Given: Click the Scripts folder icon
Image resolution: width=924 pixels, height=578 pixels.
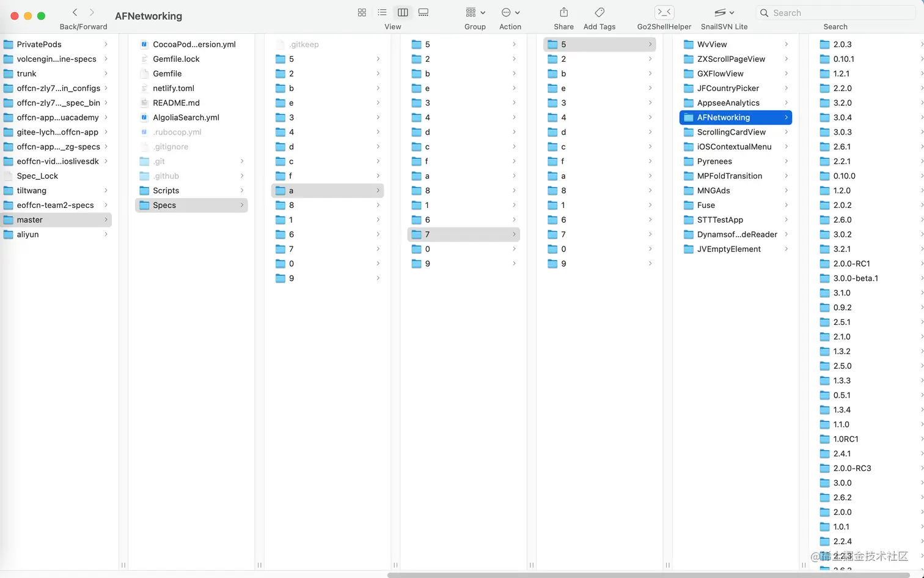Looking at the screenshot, I should click(144, 190).
